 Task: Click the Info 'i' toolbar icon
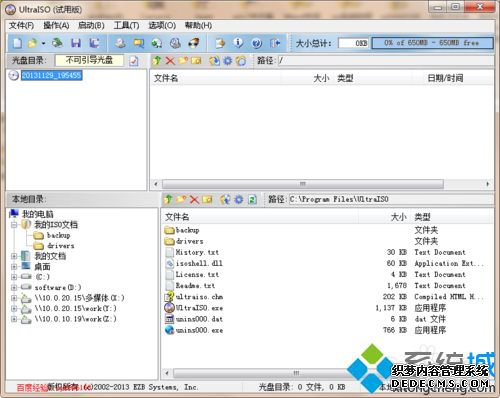(x=238, y=43)
